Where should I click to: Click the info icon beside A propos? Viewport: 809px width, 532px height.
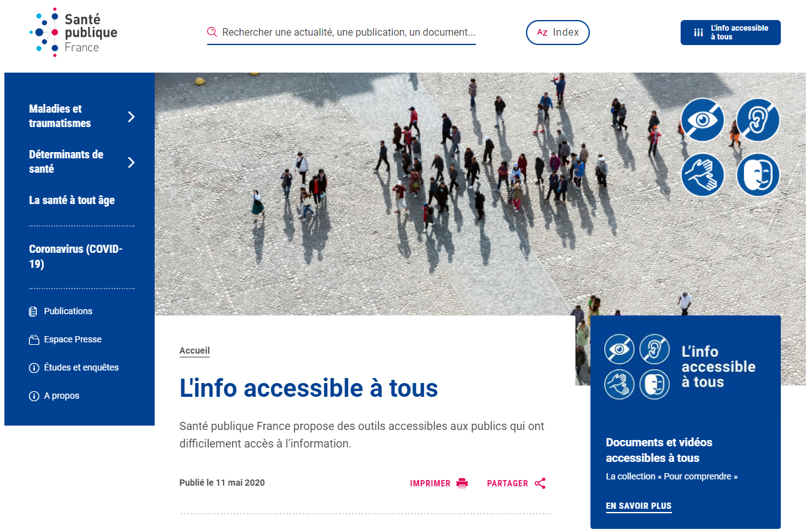[34, 396]
